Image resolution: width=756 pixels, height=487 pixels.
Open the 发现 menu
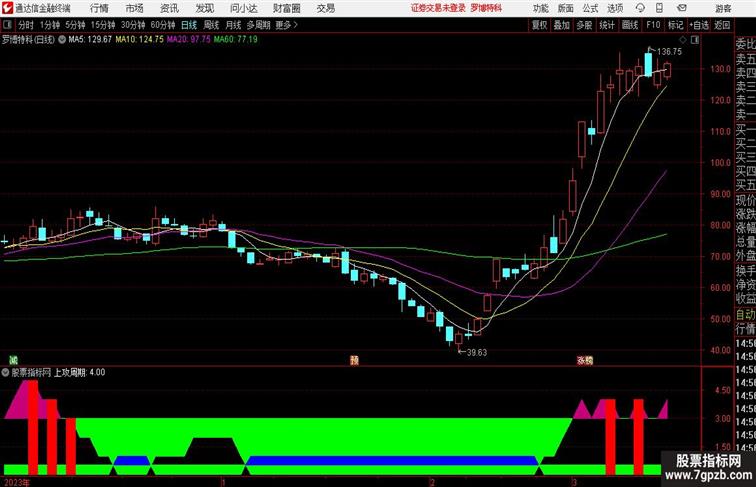[204, 8]
